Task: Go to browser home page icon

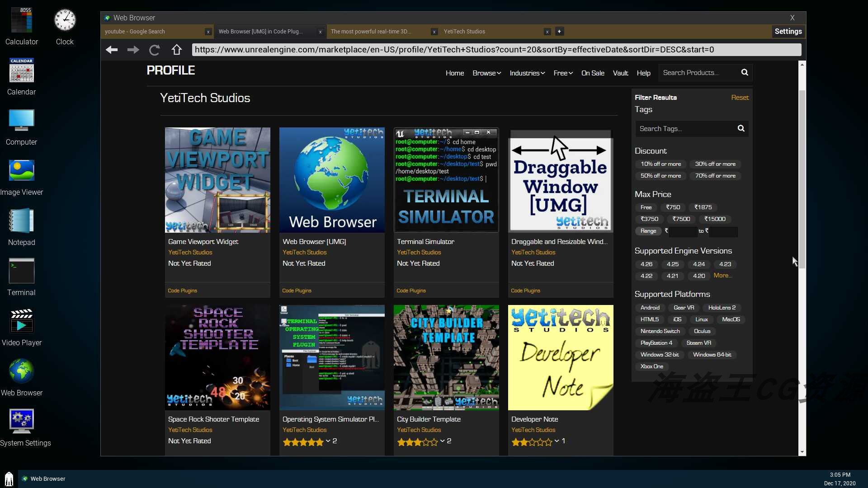Action: [176, 50]
